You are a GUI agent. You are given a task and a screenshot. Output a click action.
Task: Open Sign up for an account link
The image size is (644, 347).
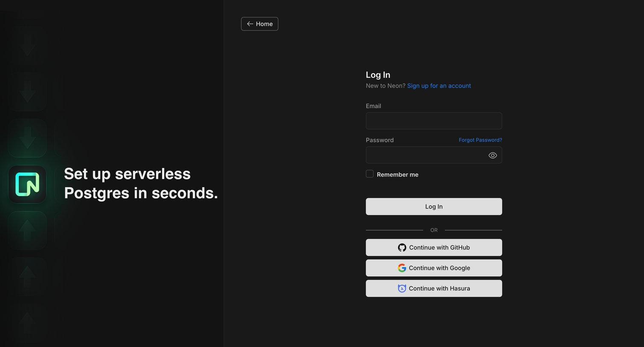click(439, 86)
